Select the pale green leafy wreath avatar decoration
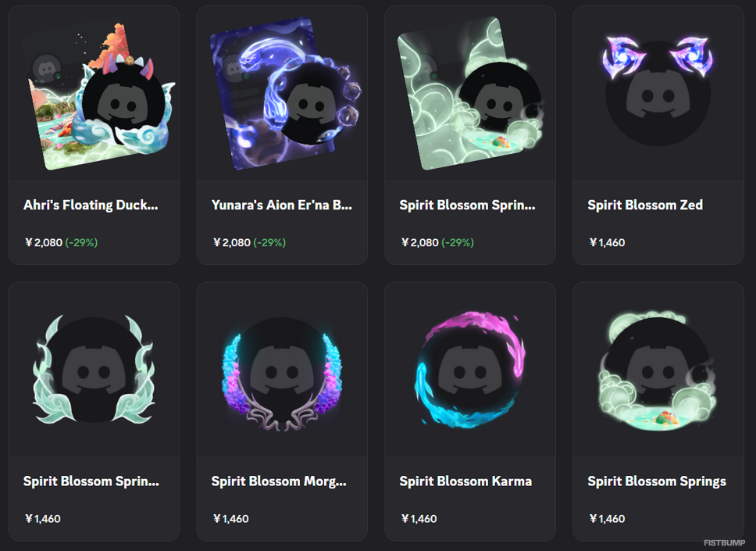756x551 pixels. (94, 369)
